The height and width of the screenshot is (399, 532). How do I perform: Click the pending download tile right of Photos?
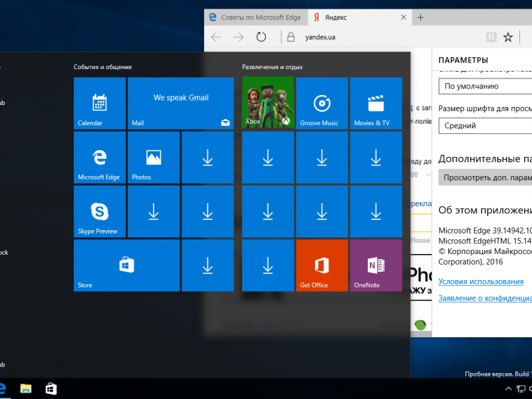(207, 158)
